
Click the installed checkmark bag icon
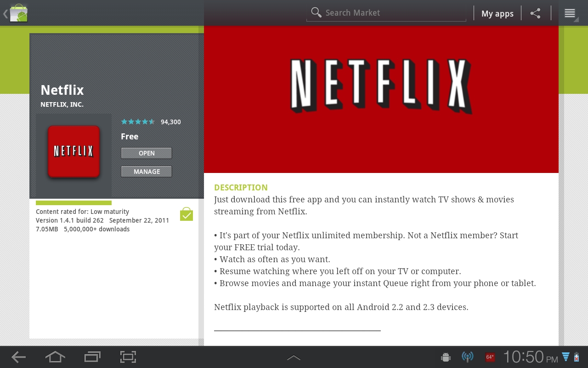[187, 214]
